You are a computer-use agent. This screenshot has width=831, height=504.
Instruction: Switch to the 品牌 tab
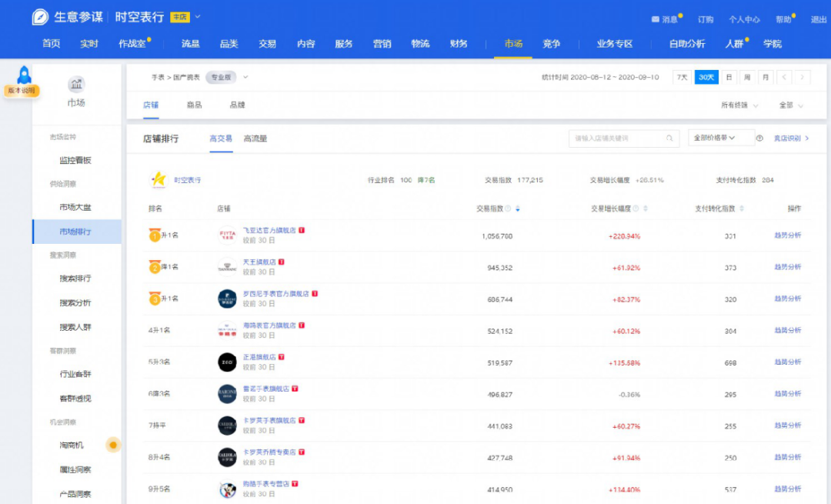pyautogui.click(x=238, y=105)
